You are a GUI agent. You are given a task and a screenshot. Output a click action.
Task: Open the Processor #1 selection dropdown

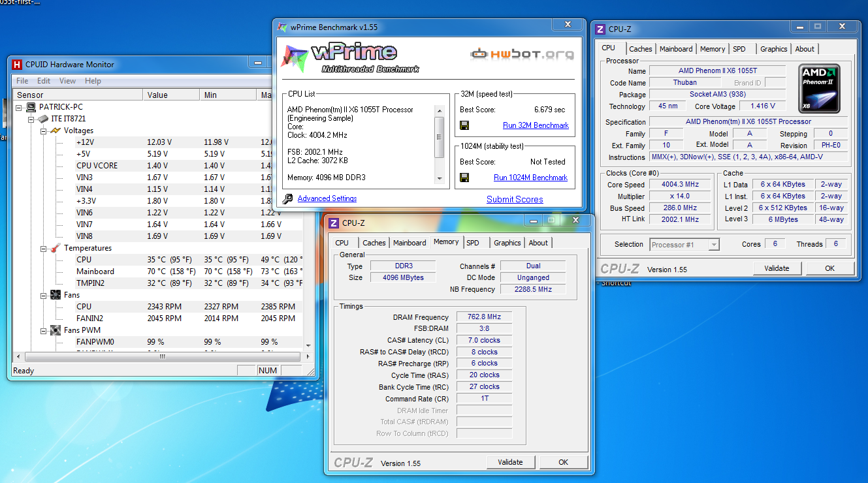point(714,245)
